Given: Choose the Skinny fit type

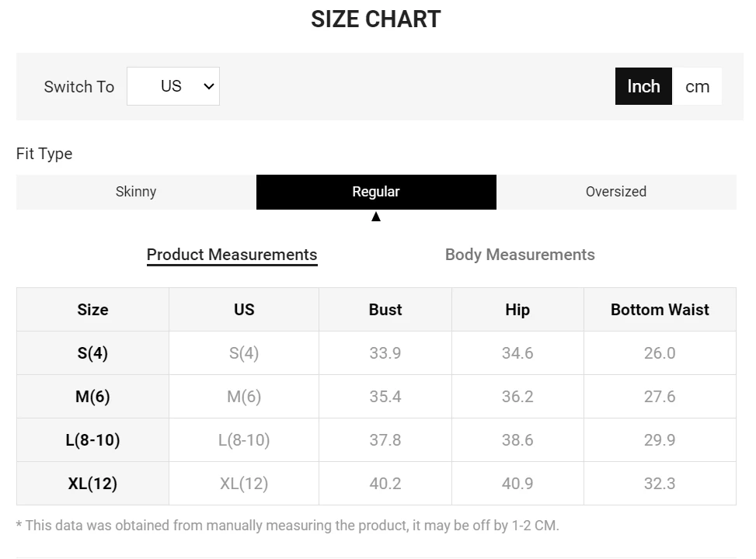Looking at the screenshot, I should pos(136,192).
